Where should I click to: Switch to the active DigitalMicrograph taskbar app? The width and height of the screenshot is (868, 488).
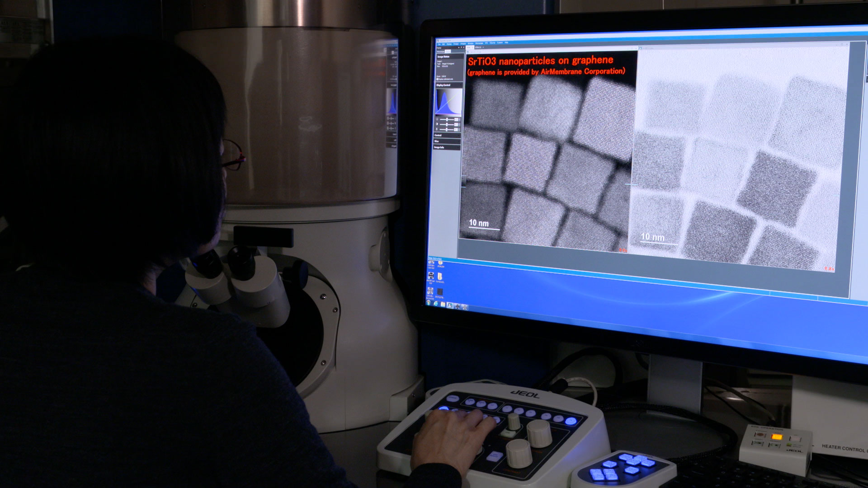pos(450,305)
